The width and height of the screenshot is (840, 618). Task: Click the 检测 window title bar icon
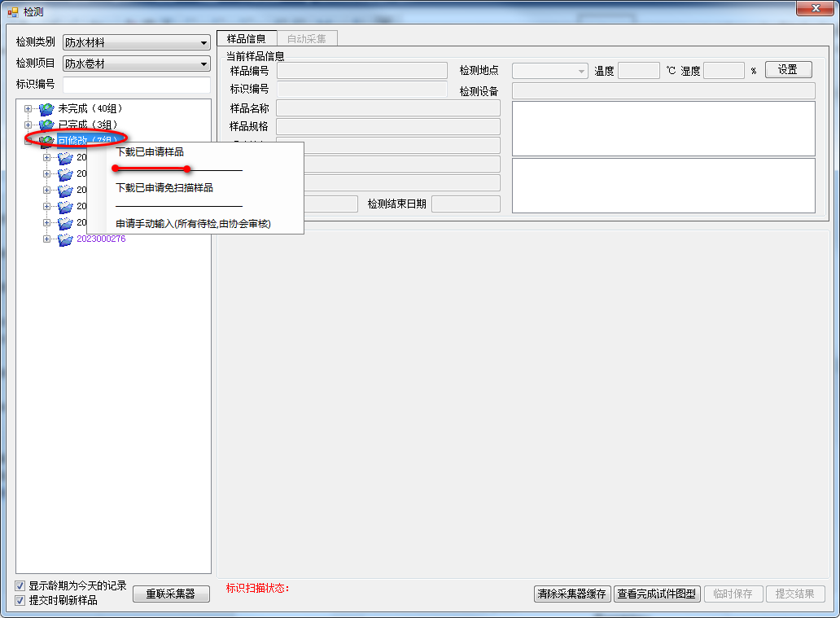pos(12,11)
